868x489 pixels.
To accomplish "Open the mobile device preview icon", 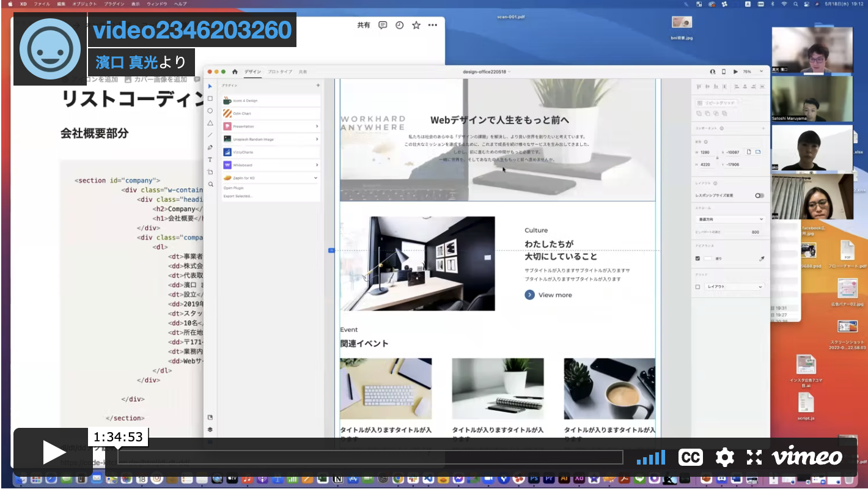I will [724, 72].
